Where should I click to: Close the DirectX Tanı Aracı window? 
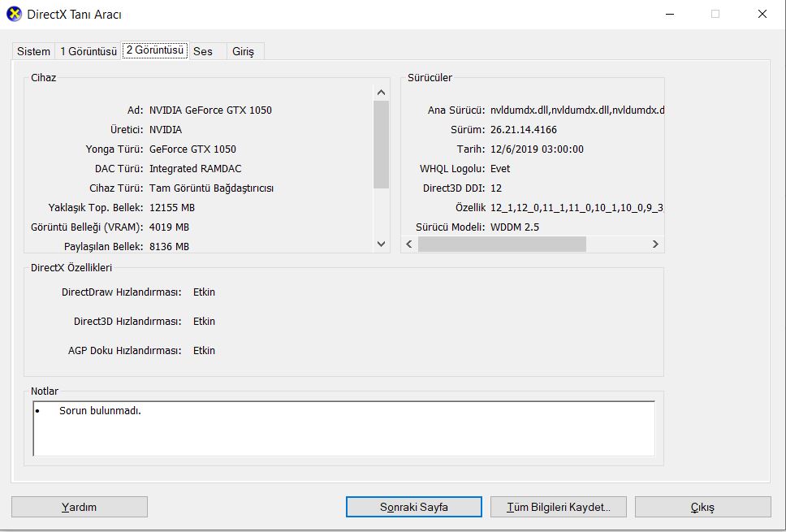coord(762,14)
